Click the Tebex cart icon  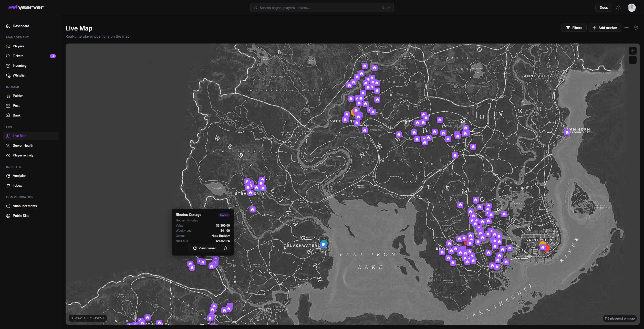tap(8, 185)
